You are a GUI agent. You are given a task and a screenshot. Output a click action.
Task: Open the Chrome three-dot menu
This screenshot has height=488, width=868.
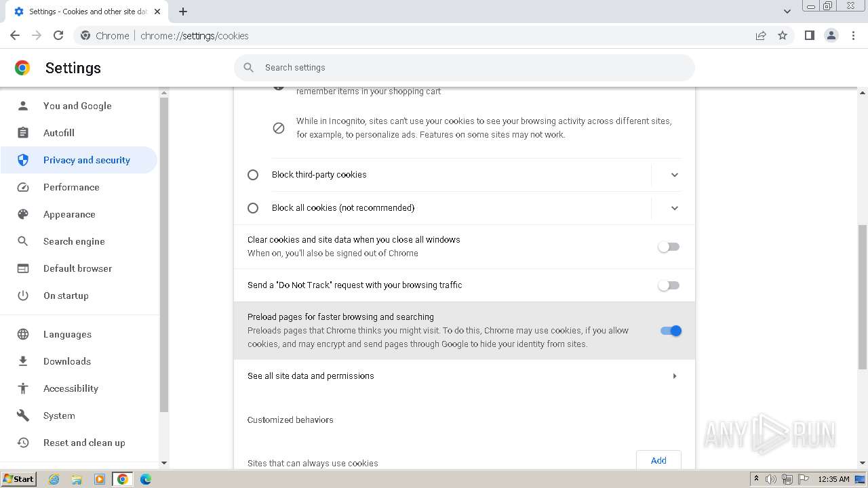(x=853, y=35)
